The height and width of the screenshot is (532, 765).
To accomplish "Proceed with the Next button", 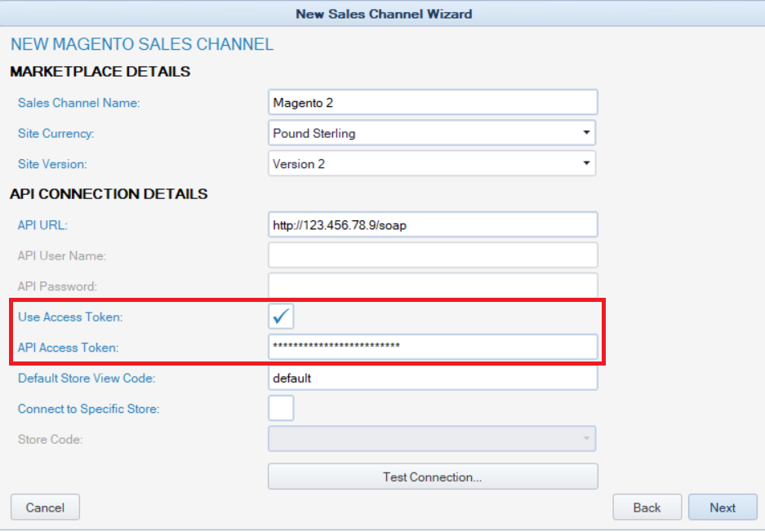I will tap(723, 508).
